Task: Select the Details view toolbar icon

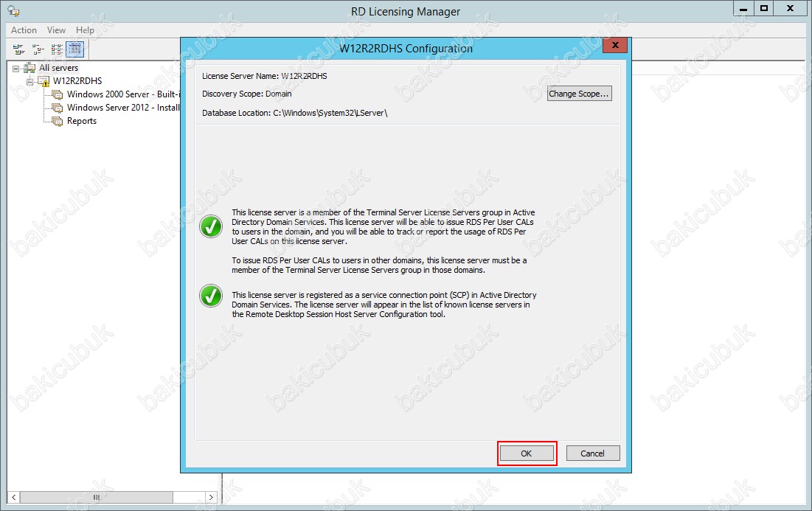Action: [75, 49]
